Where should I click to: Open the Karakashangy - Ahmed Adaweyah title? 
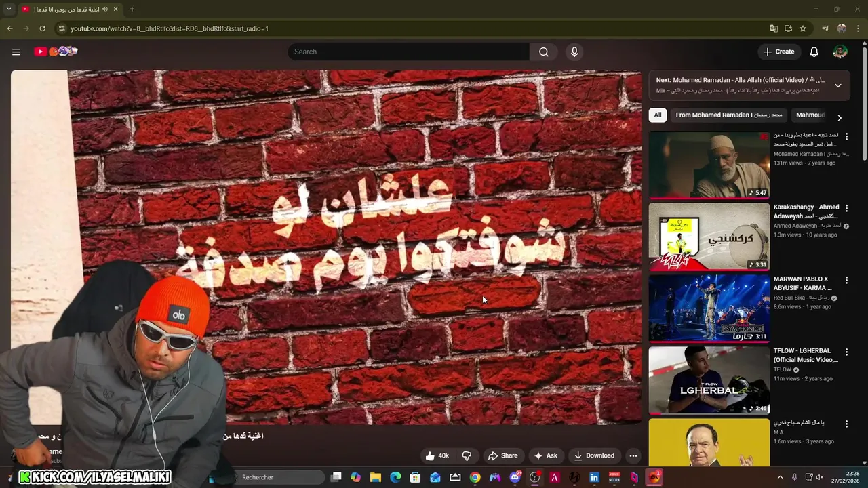[806, 211]
